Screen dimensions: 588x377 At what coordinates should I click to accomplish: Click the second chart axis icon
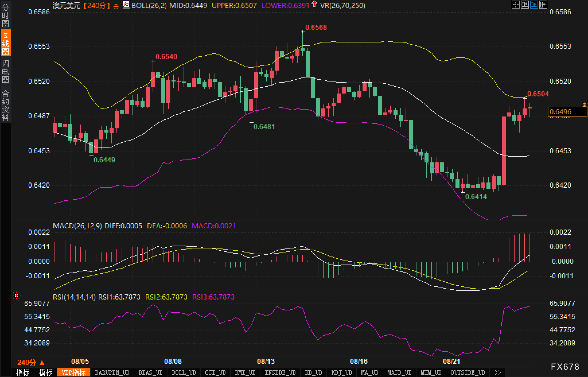coord(525,5)
